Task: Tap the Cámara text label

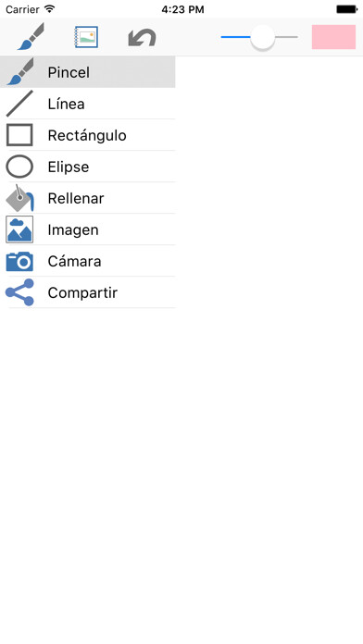Action: [74, 261]
